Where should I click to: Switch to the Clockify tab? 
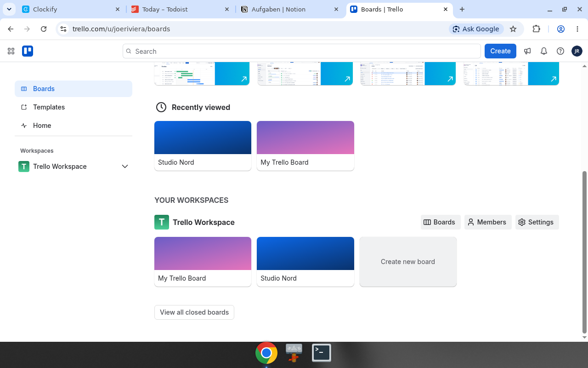71,9
